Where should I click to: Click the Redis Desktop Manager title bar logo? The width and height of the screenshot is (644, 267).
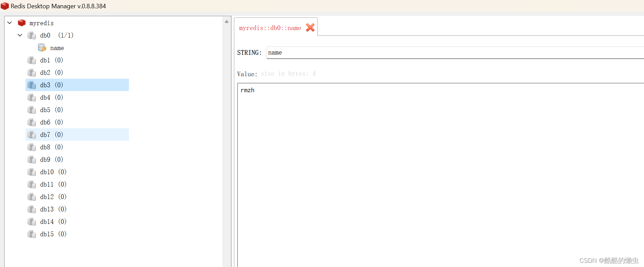click(5, 6)
